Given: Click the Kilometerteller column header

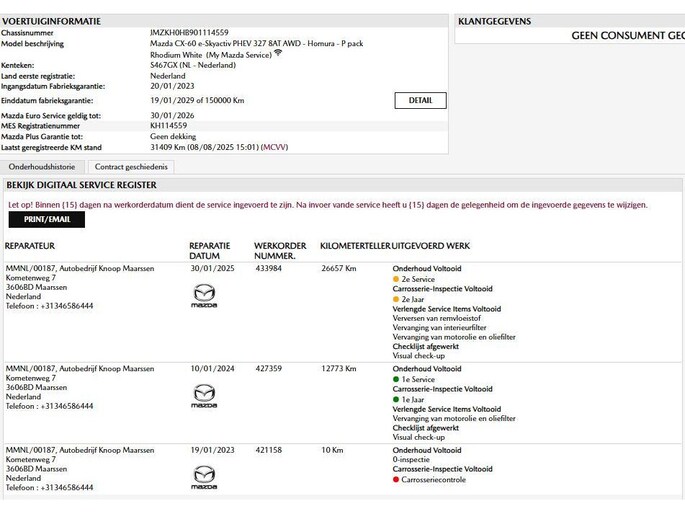Looking at the screenshot, I should (x=355, y=246).
